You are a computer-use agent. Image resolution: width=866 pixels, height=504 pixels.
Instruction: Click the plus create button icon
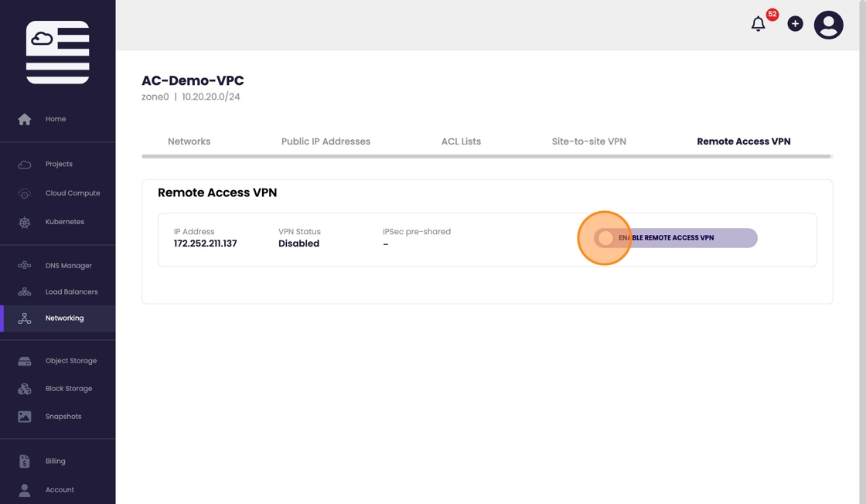[x=795, y=24]
